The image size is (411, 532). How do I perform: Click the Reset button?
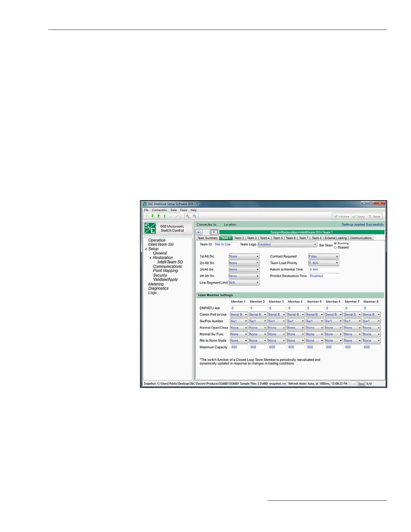click(374, 217)
